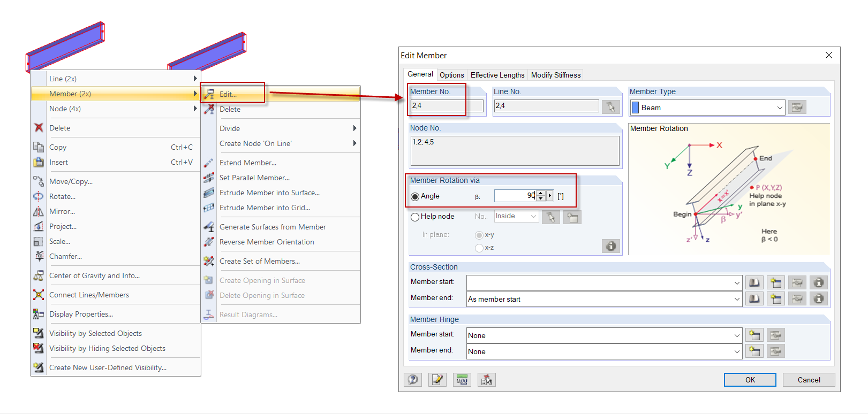Click Delete in the member submenu
Screen dimensions: 868x414
click(281, 109)
